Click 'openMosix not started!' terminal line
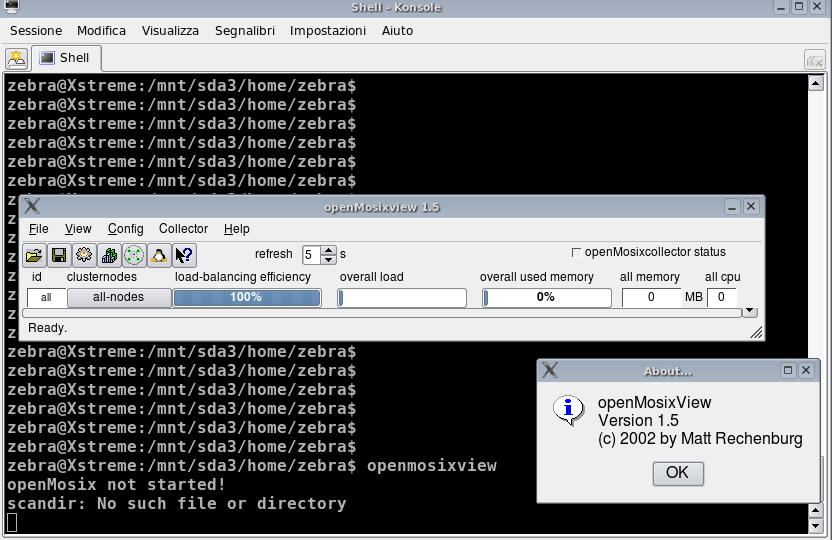The image size is (832, 540). (116, 485)
